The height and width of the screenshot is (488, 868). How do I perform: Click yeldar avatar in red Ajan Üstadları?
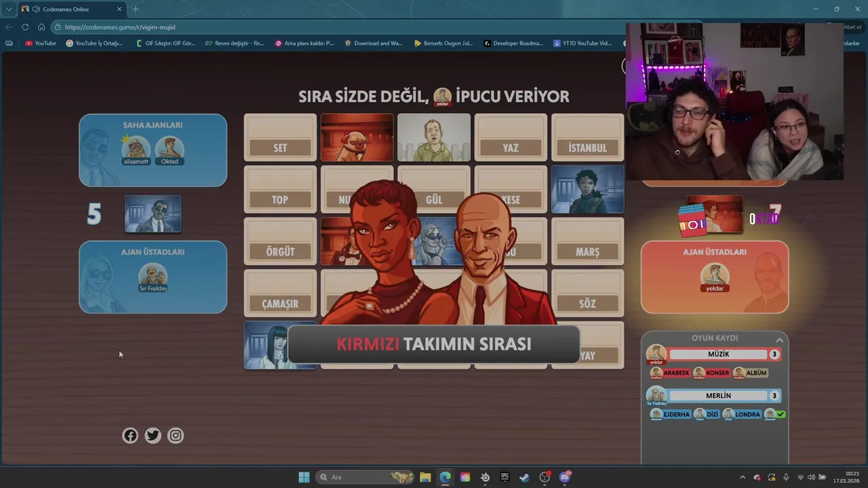click(715, 278)
